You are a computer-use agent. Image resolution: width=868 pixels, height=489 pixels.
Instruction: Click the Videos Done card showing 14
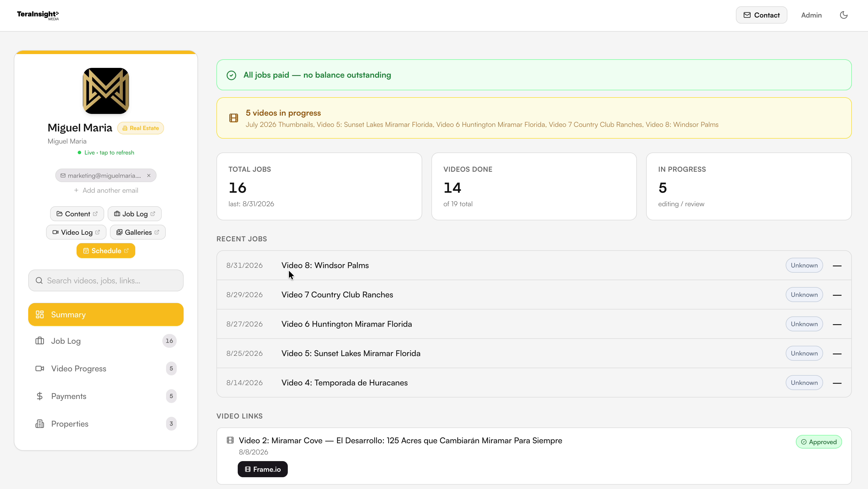pyautogui.click(x=534, y=187)
